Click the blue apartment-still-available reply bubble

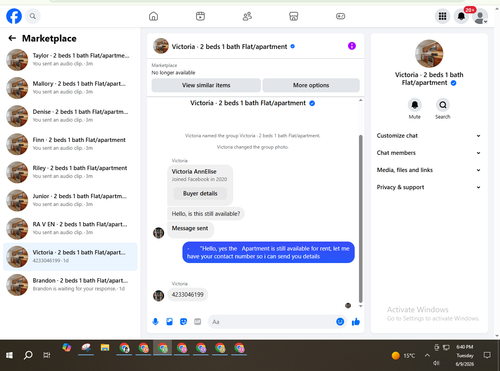268,252
